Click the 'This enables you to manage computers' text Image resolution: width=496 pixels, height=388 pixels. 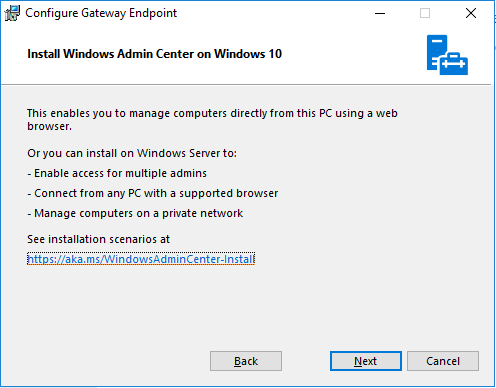tap(212, 120)
